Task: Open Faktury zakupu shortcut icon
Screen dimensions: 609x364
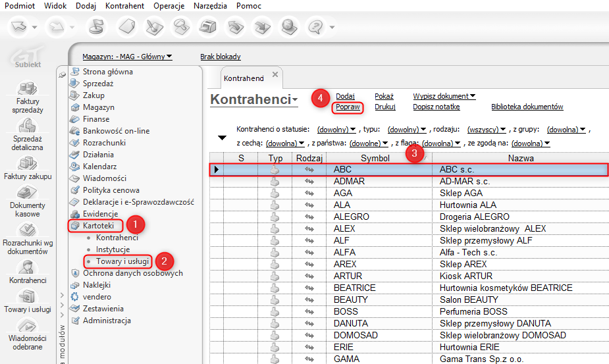Action: (27, 163)
